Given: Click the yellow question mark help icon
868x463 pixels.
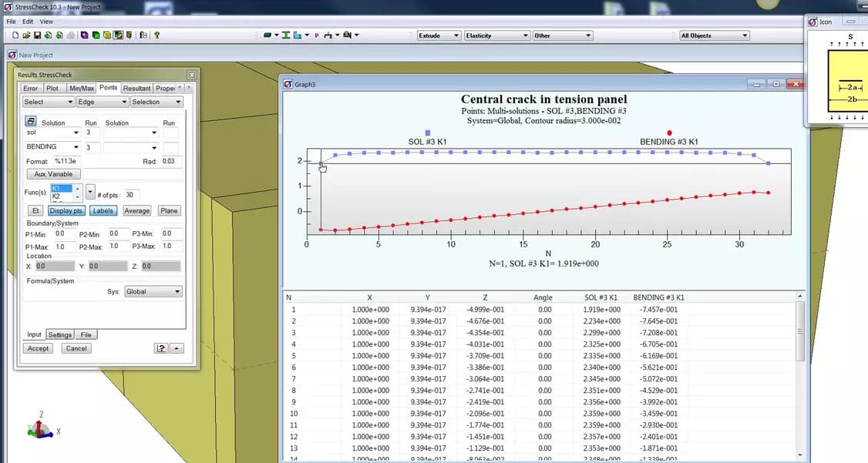Looking at the screenshot, I should click(156, 35).
